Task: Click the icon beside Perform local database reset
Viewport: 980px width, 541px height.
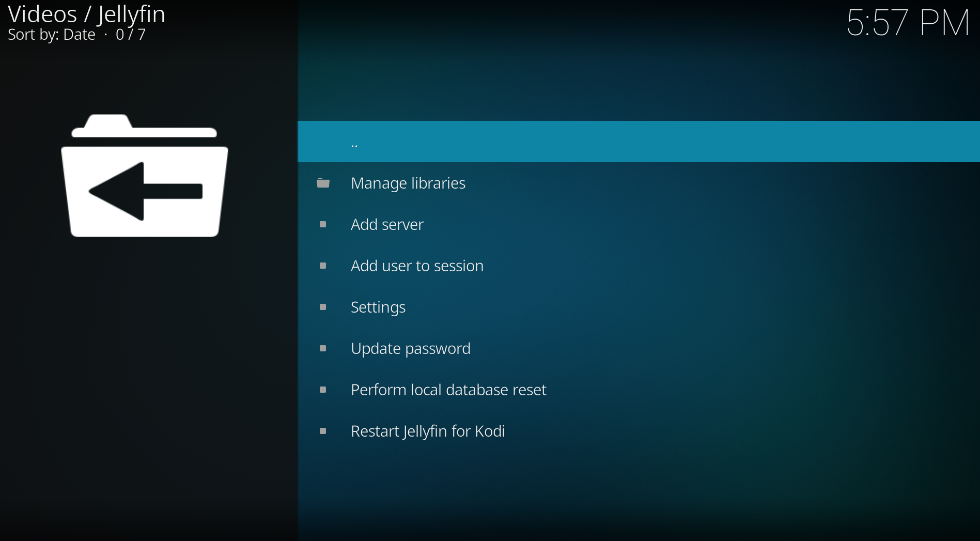Action: point(323,390)
